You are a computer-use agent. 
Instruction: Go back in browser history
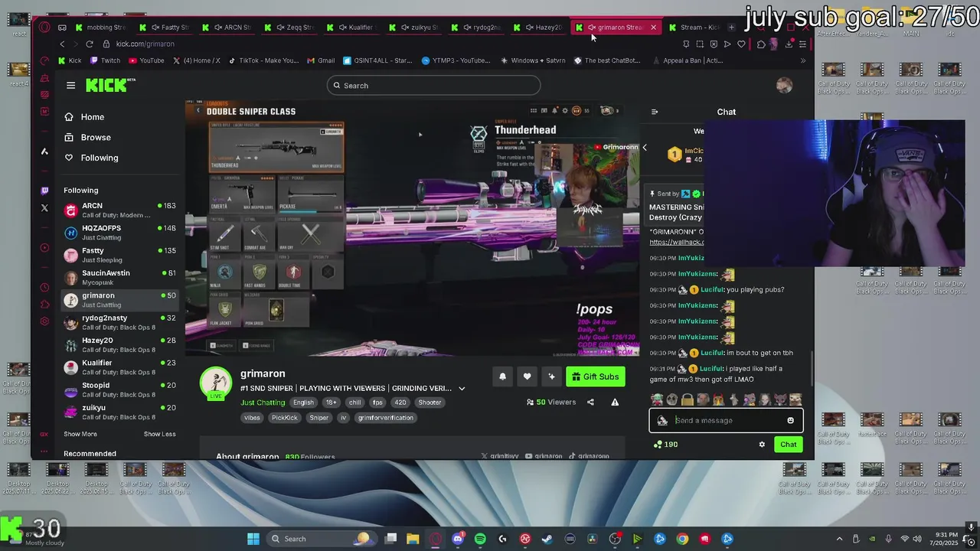(63, 44)
